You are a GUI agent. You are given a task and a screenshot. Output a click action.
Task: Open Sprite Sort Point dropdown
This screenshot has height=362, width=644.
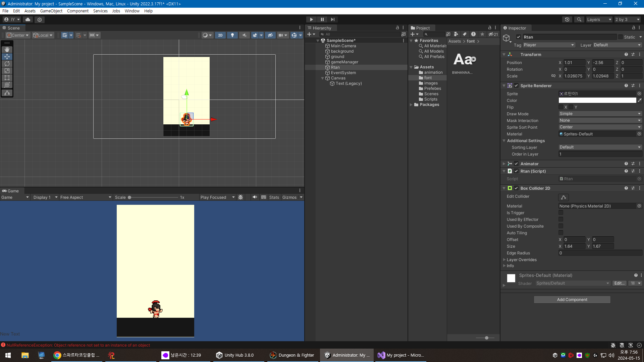point(600,127)
